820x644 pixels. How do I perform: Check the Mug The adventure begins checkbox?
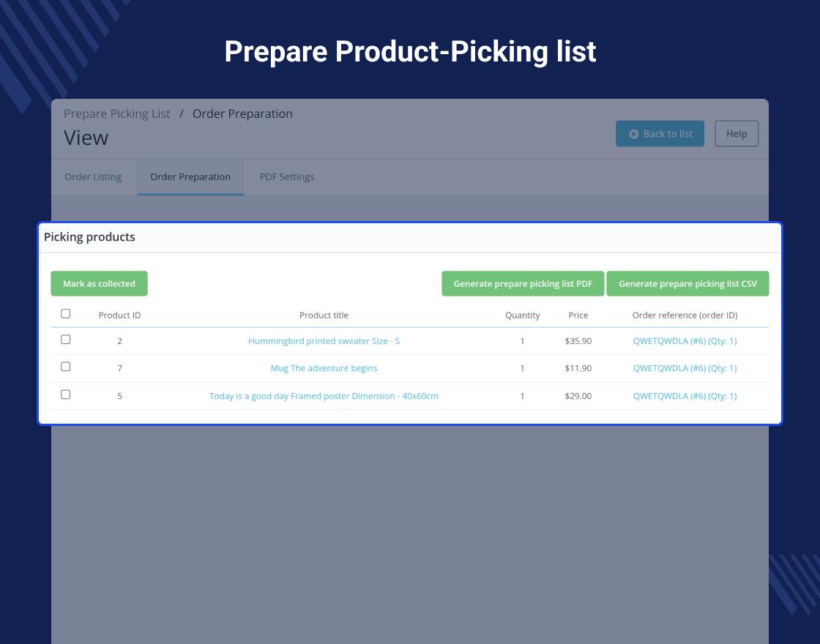click(65, 367)
